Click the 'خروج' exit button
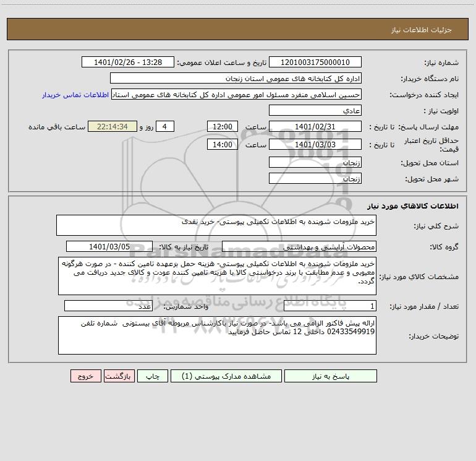Viewport: 476px width, 461px height. point(85,376)
